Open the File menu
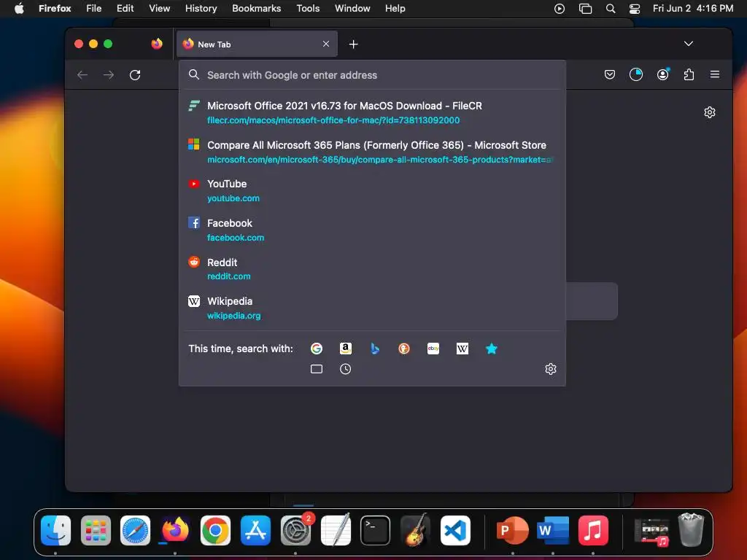This screenshot has width=747, height=560. point(94,8)
